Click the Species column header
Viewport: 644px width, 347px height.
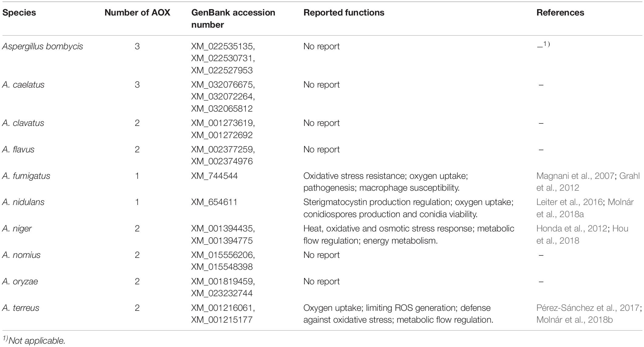[19, 13]
